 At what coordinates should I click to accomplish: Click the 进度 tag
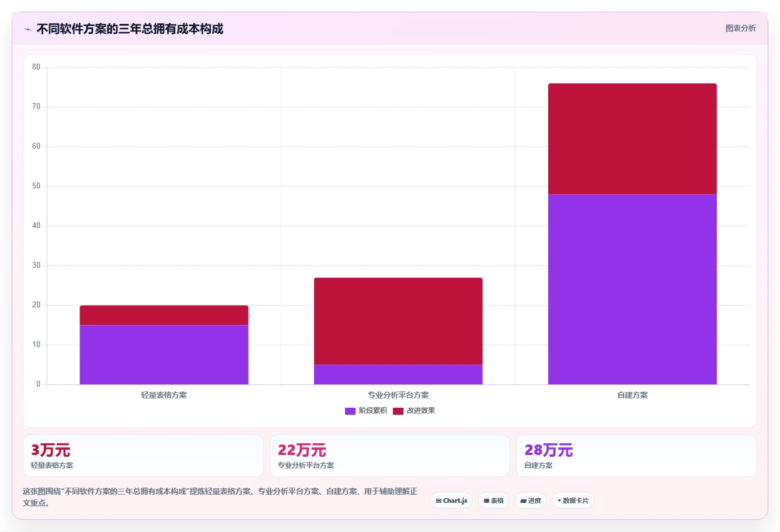530,501
